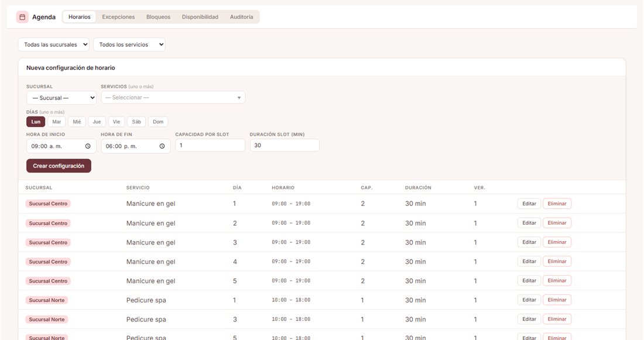The image size is (644, 340).
Task: Toggle the Vie day chip
Action: point(117,122)
